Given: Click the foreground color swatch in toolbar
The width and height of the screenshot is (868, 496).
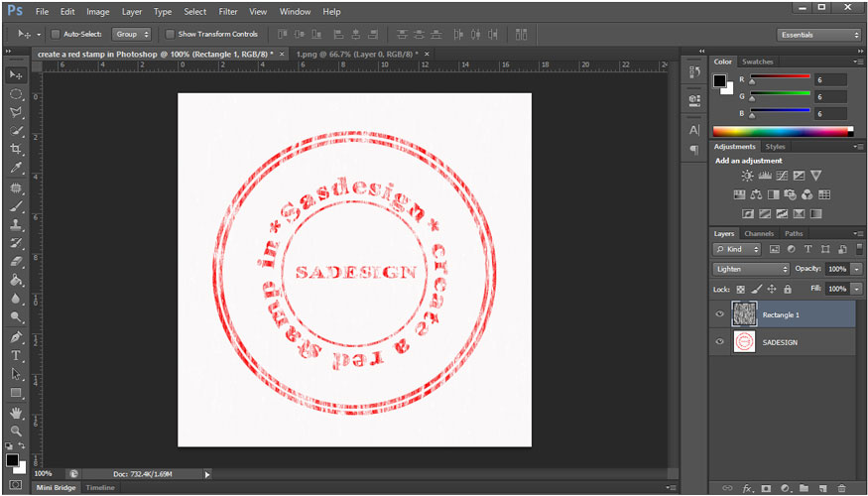Looking at the screenshot, I should tap(12, 460).
